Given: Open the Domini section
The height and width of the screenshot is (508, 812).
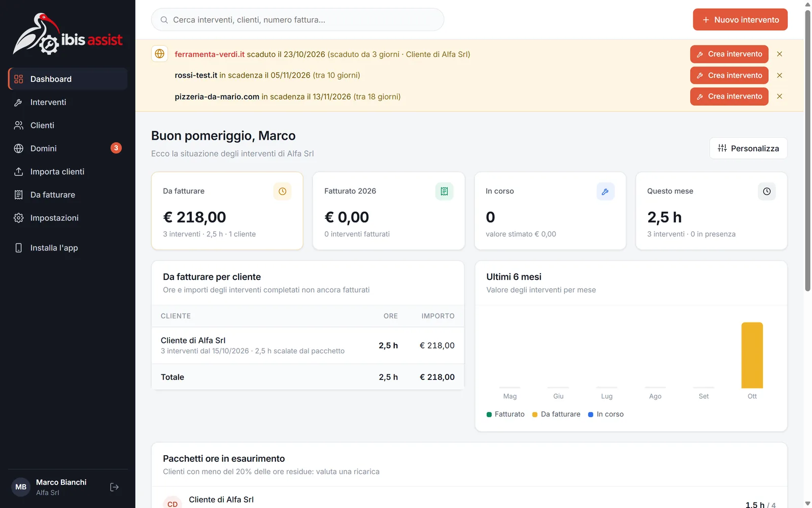Looking at the screenshot, I should [67, 148].
